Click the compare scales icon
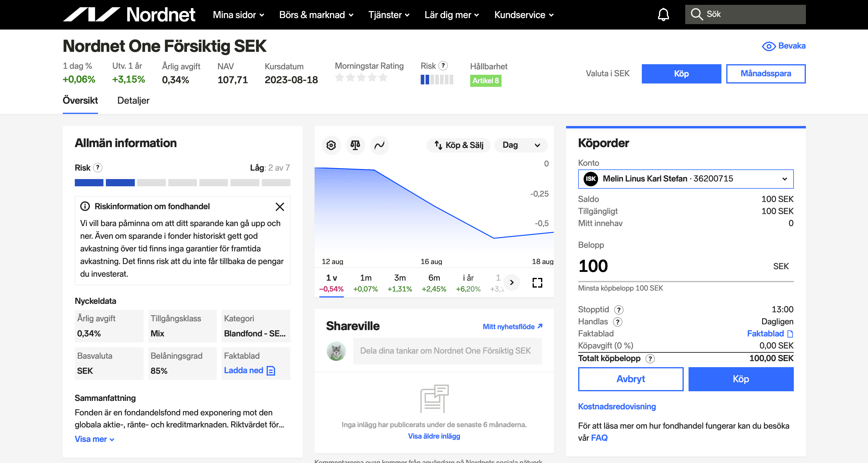Screen dimensions: 868x463 pos(355,145)
